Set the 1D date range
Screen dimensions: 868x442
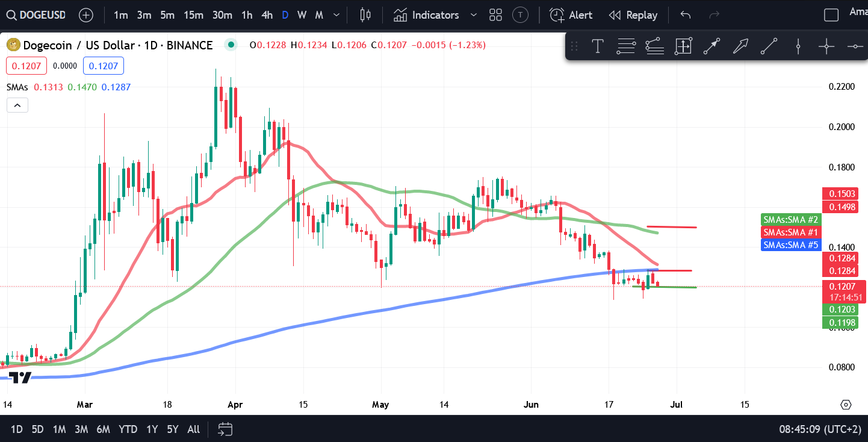click(17, 429)
